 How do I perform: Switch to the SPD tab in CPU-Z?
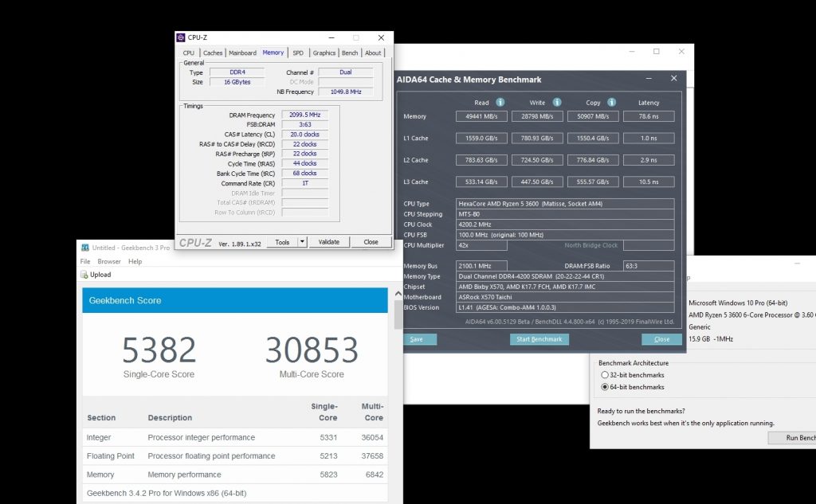pyautogui.click(x=298, y=53)
